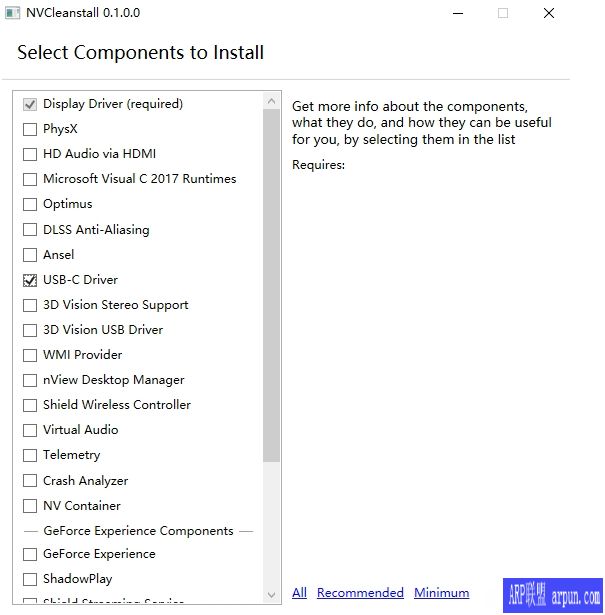Enable DLSS Anti-Aliasing component
This screenshot has width=605, height=615.
(30, 230)
